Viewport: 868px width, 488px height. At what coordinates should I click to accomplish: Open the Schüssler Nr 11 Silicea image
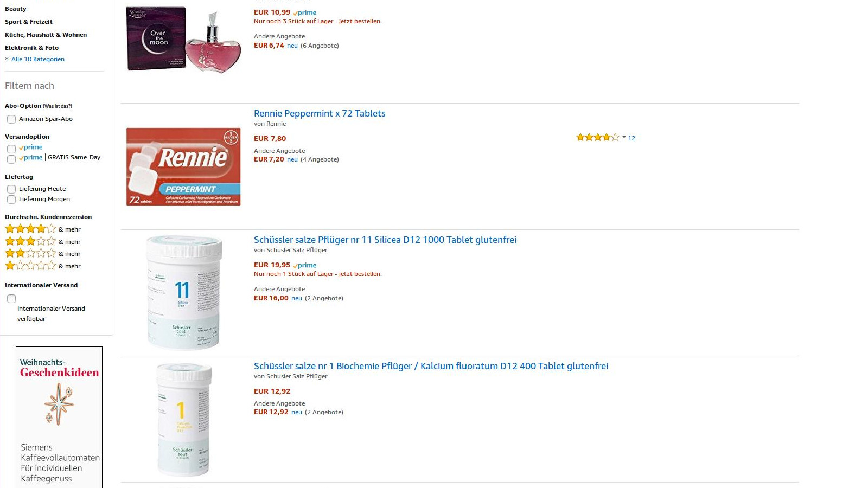pos(183,292)
